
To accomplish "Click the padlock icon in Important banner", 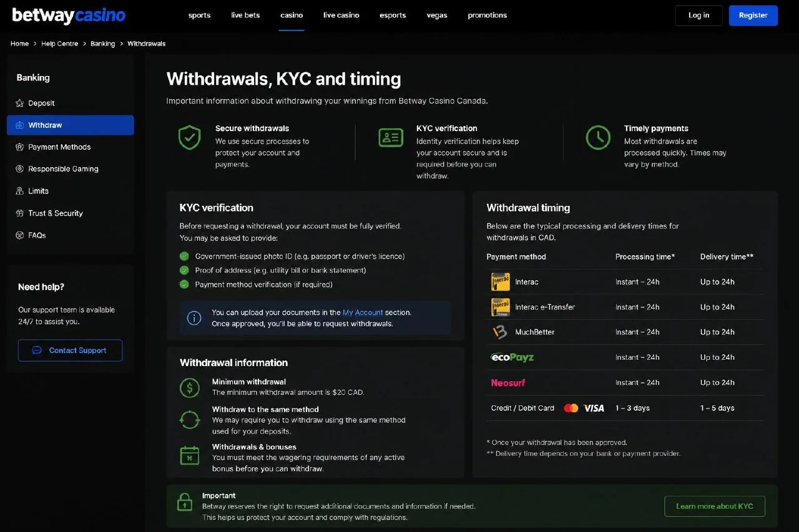I will click(x=184, y=502).
